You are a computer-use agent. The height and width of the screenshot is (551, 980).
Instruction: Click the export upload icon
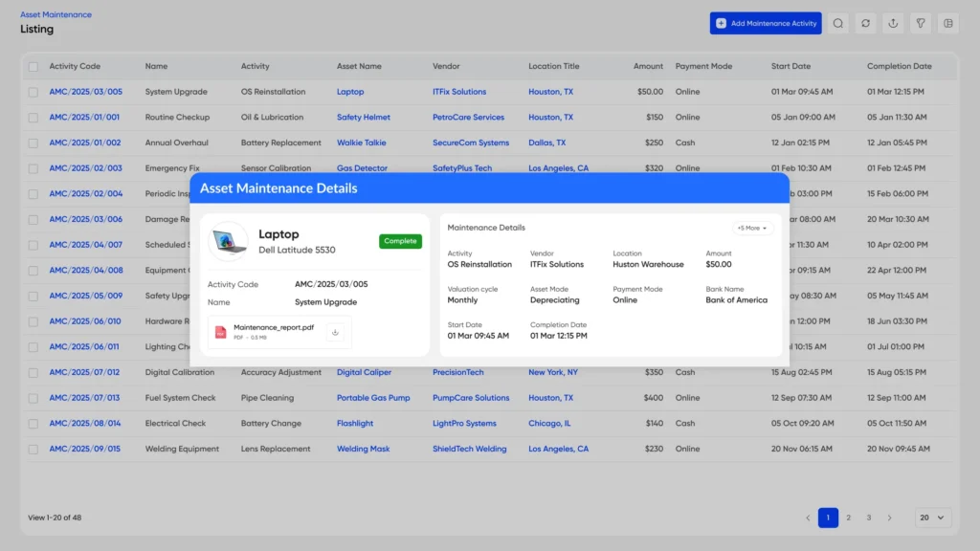pyautogui.click(x=893, y=23)
